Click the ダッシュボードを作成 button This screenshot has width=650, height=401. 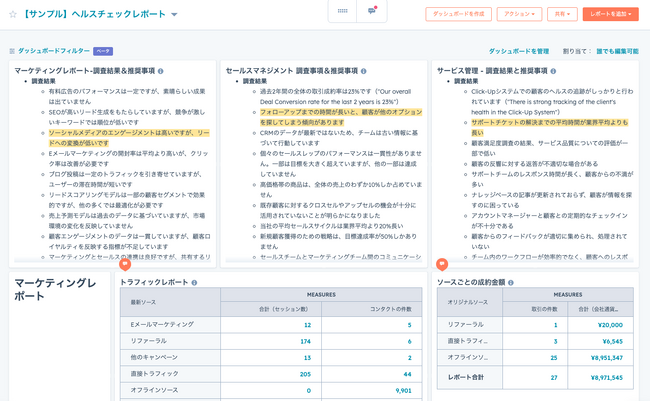point(458,14)
